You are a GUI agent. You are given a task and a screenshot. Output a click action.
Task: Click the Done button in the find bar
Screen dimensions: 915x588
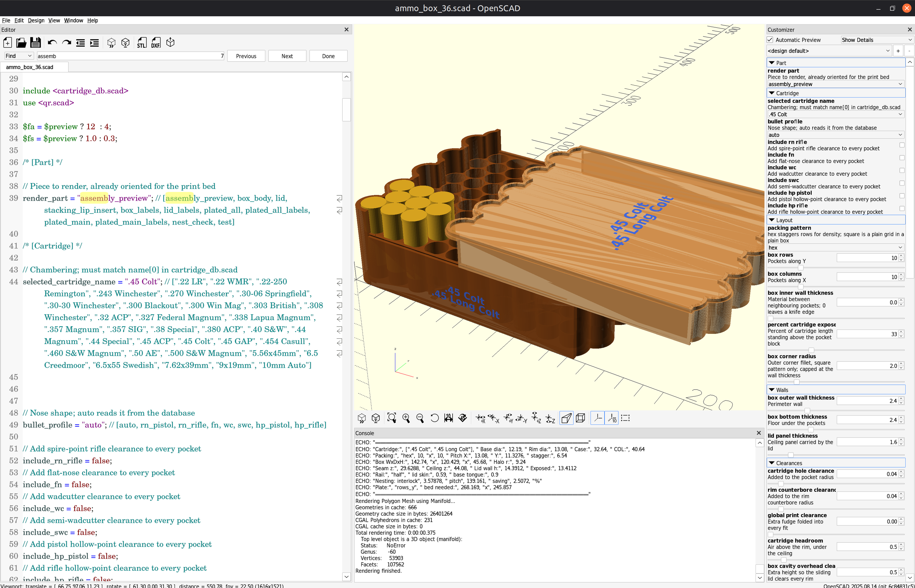coord(328,56)
